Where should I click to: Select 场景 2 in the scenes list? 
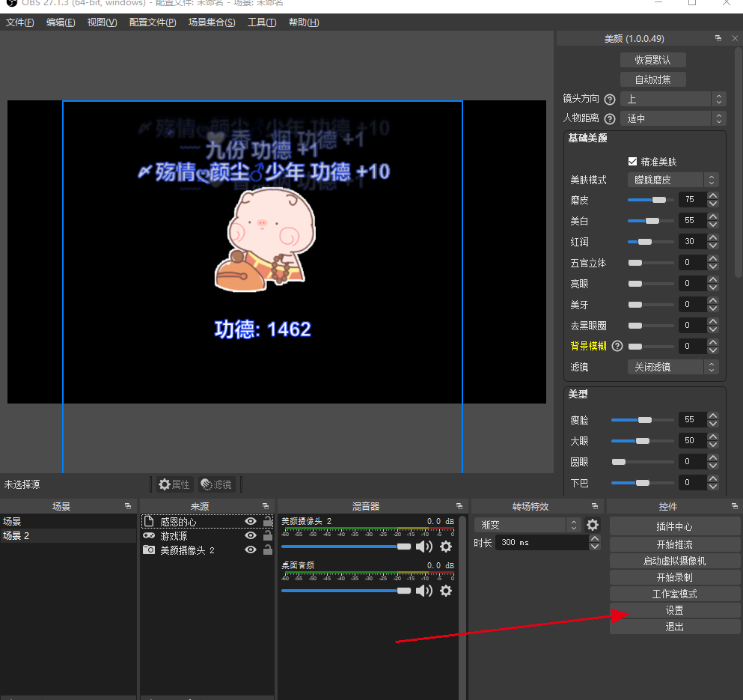16,535
